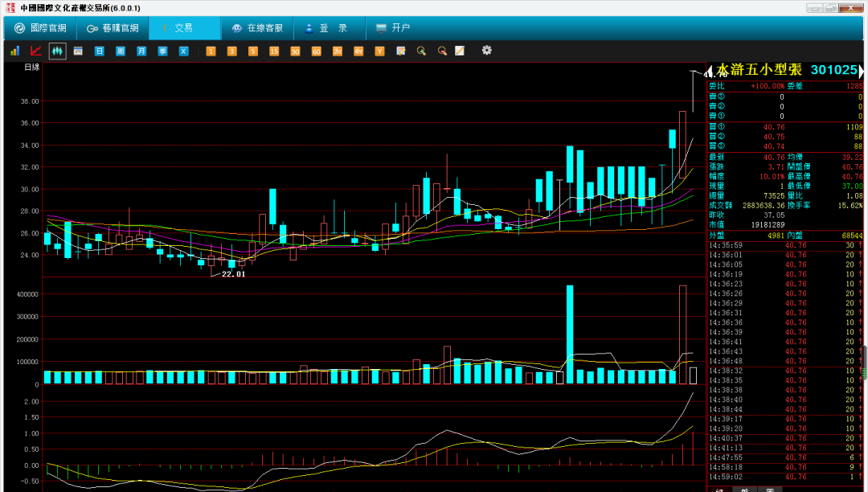This screenshot has width=868, height=492.
Task: Click the 开户 open account tab
Action: [393, 27]
